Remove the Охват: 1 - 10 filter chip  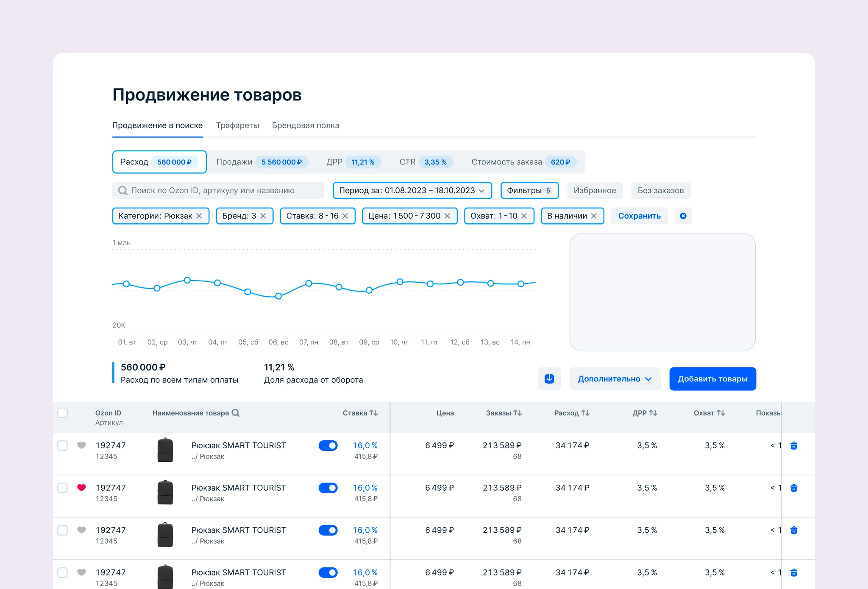[524, 216]
